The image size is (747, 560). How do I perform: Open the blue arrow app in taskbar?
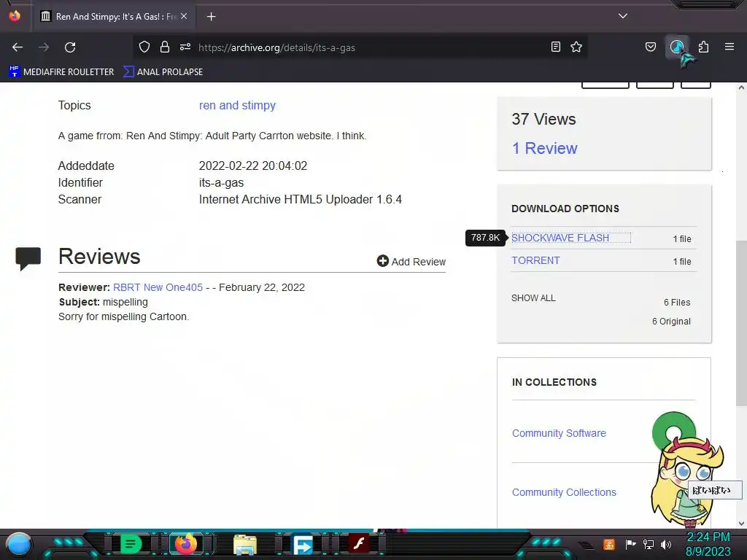tap(302, 545)
